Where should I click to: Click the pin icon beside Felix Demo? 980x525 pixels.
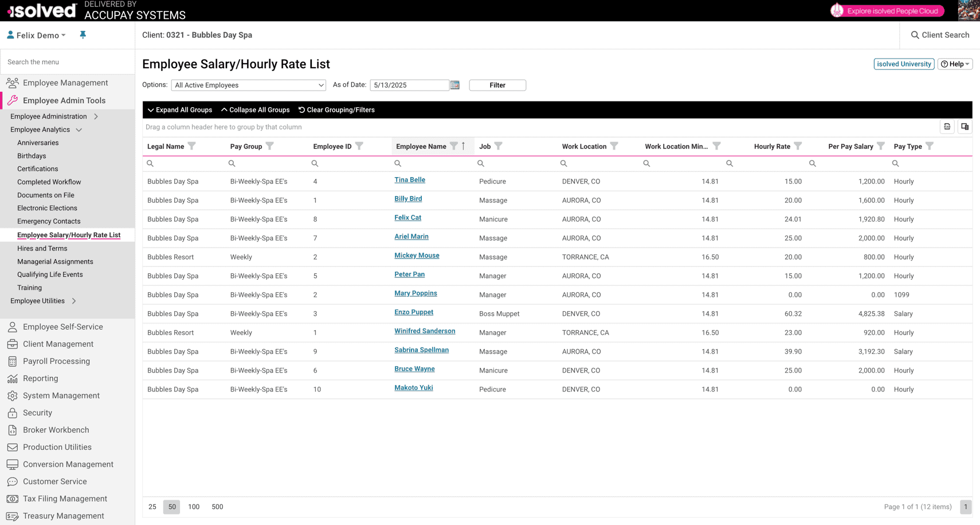[x=83, y=35]
